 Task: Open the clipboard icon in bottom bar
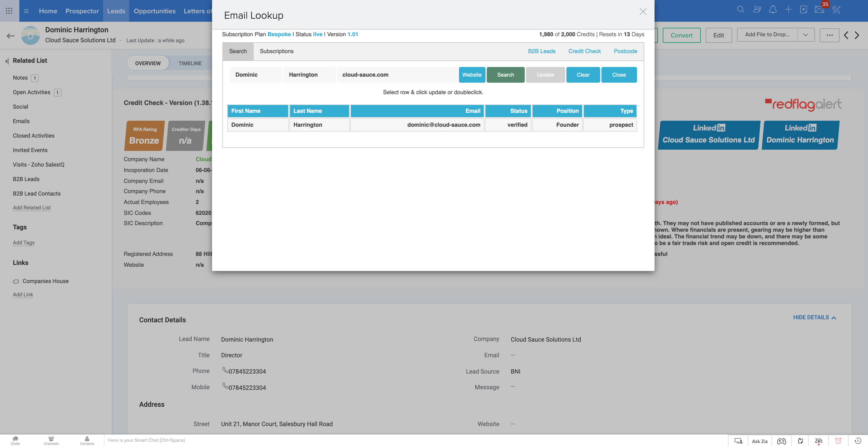[x=800, y=441]
